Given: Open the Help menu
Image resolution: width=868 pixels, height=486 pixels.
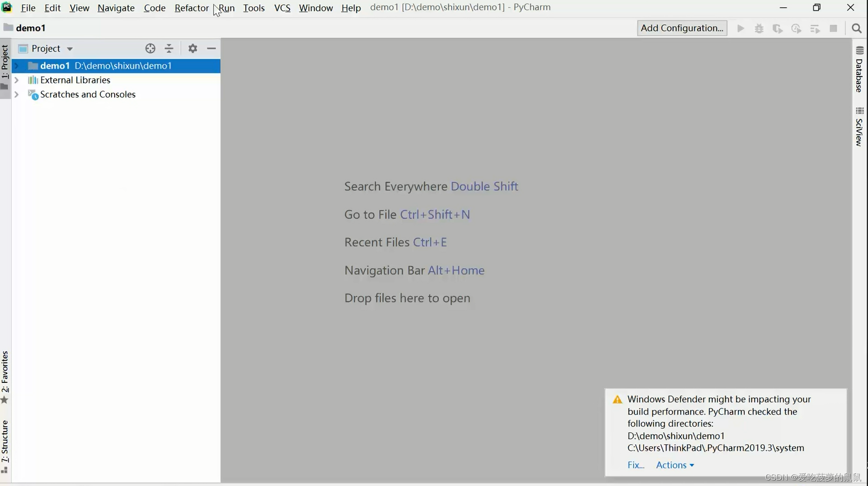Looking at the screenshot, I should point(351,8).
